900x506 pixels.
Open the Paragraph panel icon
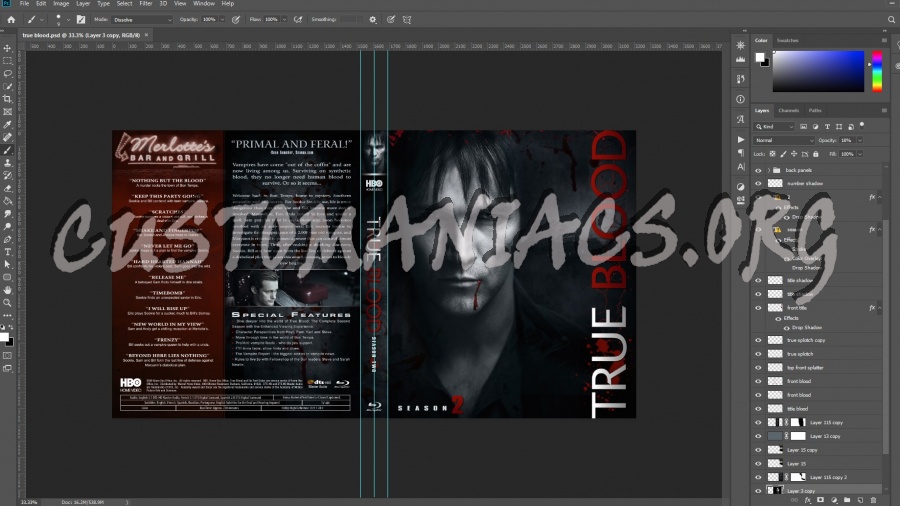[740, 153]
